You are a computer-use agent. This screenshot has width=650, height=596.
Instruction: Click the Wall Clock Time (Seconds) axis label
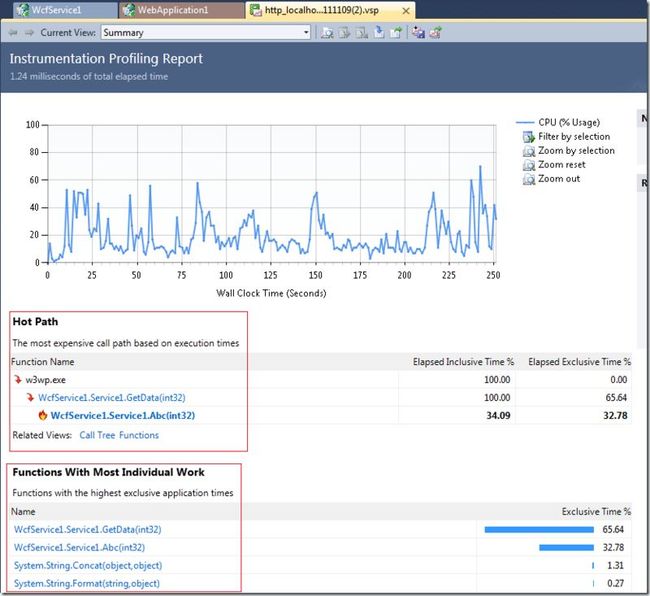[x=271, y=293]
